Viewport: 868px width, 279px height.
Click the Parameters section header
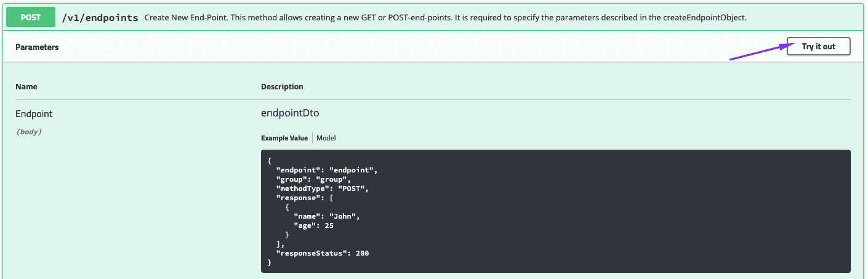tap(37, 47)
